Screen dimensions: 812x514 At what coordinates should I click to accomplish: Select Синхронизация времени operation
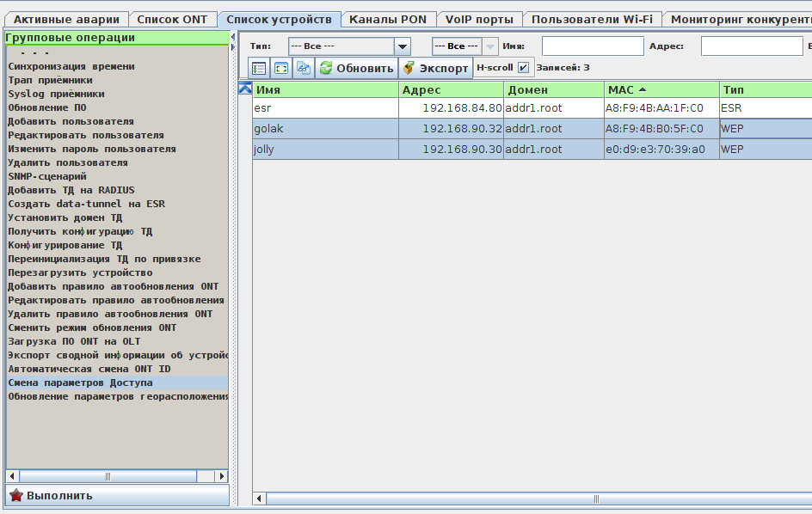click(x=118, y=66)
